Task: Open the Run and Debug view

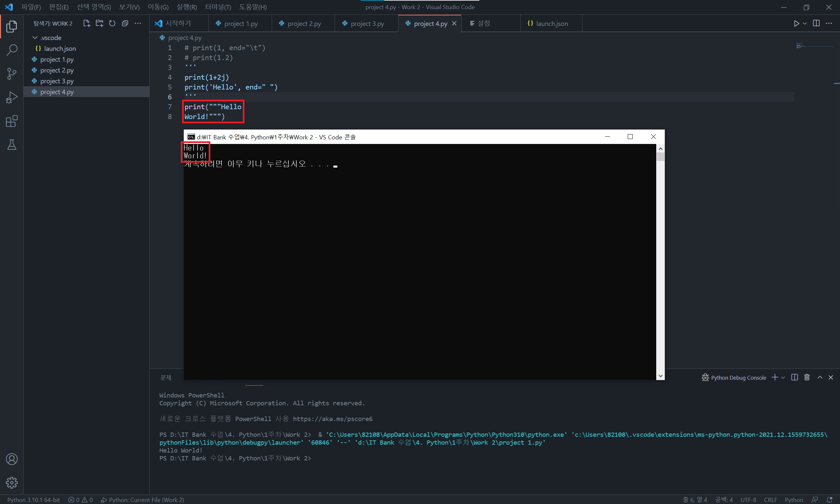Action: point(11,97)
